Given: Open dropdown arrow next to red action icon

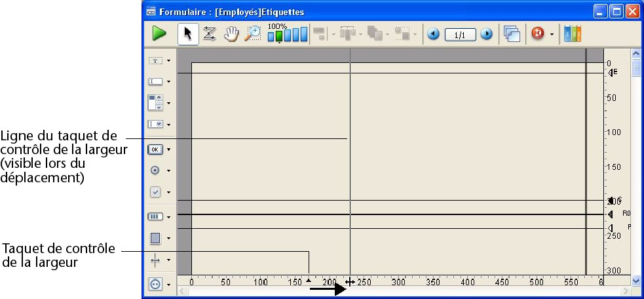Looking at the screenshot, I should tap(552, 34).
